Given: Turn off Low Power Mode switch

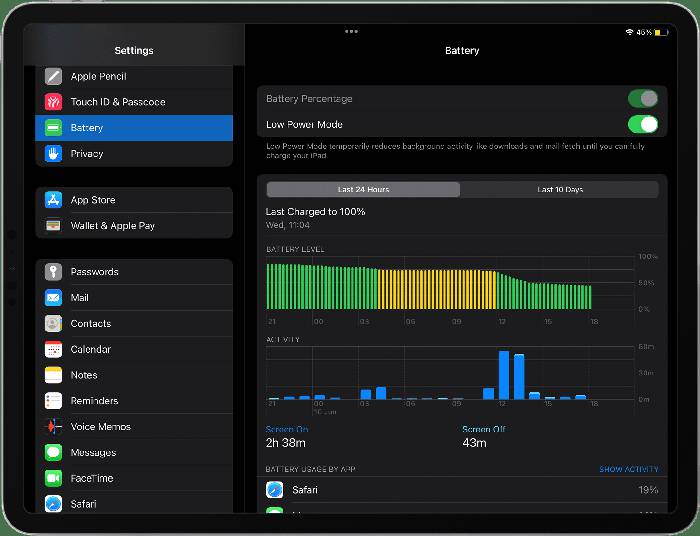Looking at the screenshot, I should tap(642, 125).
